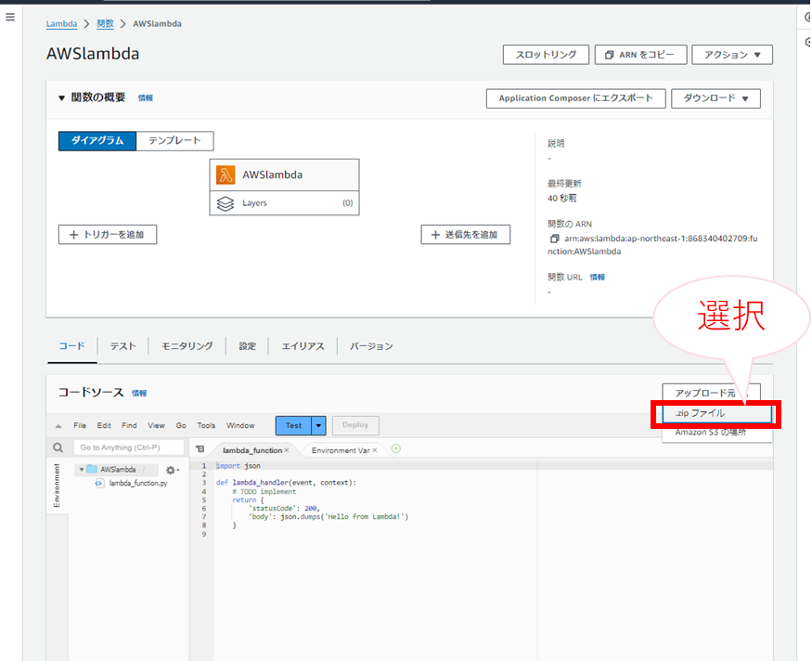Image resolution: width=812 pixels, height=661 pixels.
Task: Choose the Amazon S3 の場所 option
Action: (716, 433)
